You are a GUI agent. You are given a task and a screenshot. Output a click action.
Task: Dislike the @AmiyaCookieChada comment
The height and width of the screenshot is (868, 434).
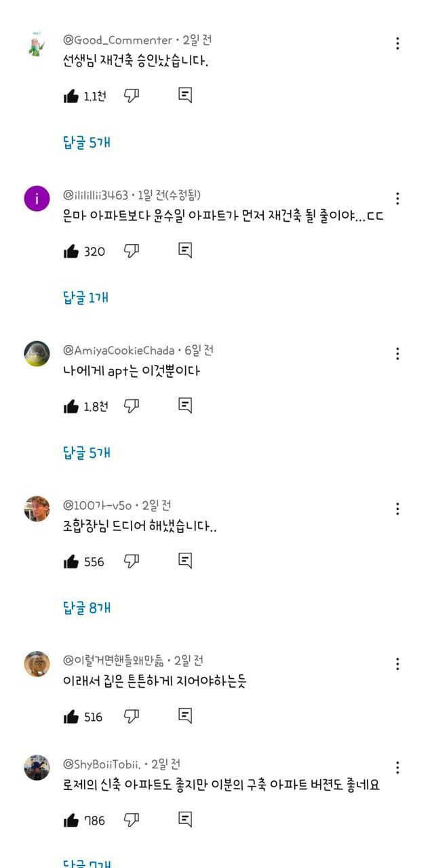point(132,406)
